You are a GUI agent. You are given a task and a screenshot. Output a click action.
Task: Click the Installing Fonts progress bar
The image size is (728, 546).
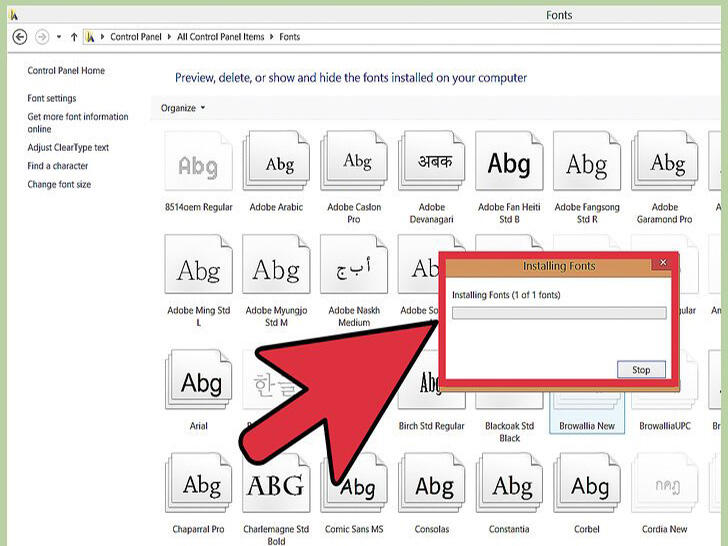[x=559, y=313]
